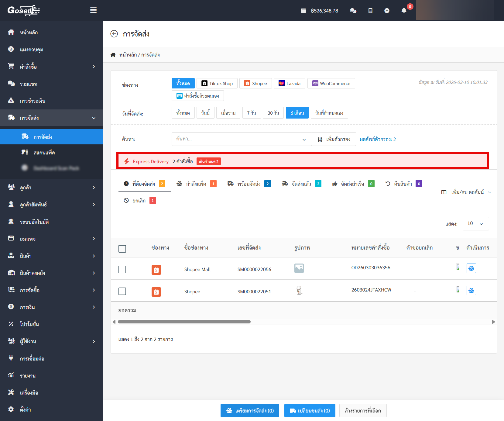The height and width of the screenshot is (421, 504).
Task: Click the calculator icon in top bar
Action: point(370,11)
